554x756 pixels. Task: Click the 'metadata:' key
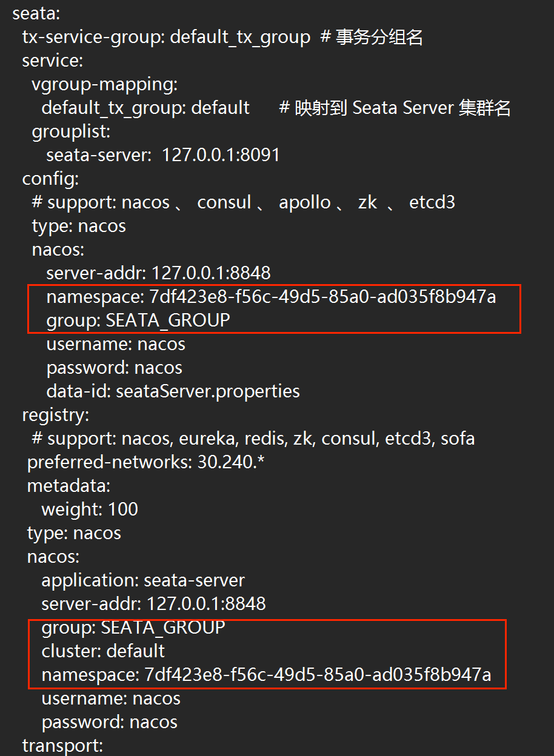click(x=68, y=486)
